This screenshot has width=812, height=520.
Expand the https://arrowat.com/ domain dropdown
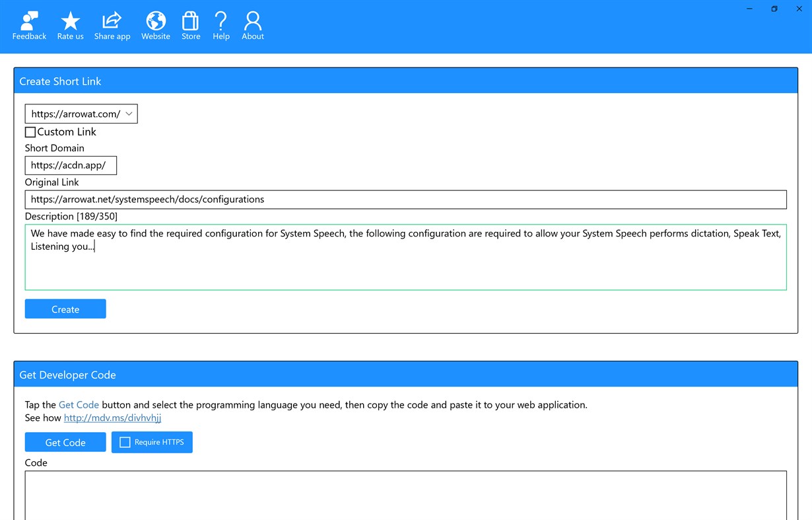pos(81,114)
